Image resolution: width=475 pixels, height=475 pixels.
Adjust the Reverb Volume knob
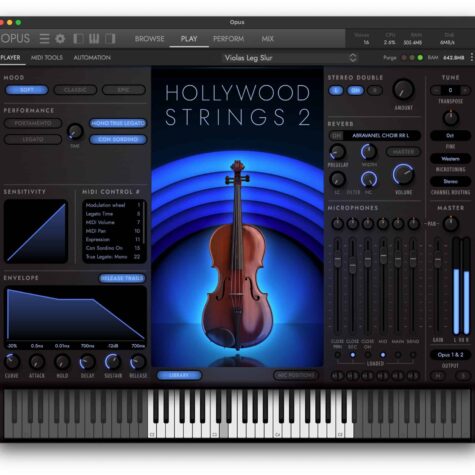point(403,174)
